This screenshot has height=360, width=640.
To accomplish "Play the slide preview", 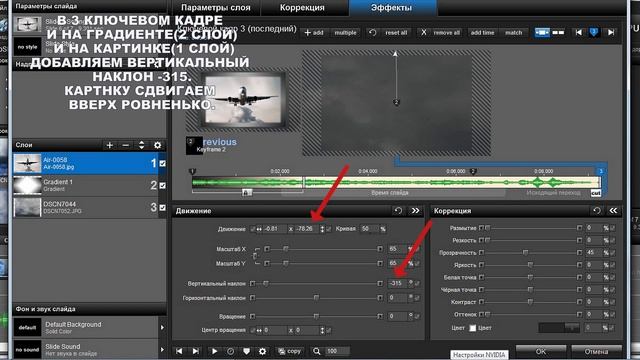I will click(214, 351).
